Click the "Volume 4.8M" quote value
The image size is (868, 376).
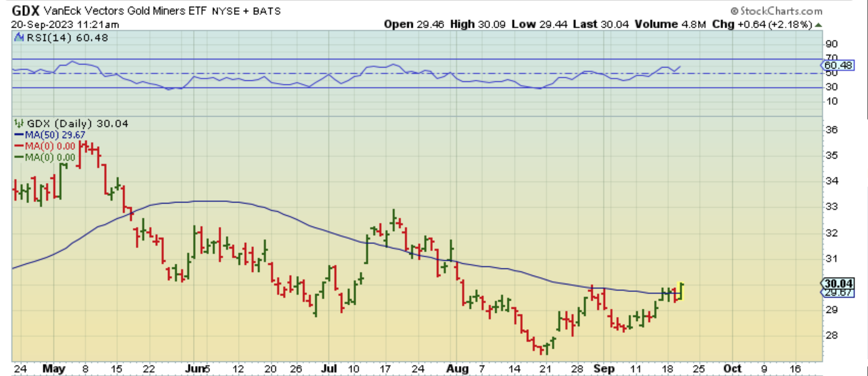click(x=670, y=24)
